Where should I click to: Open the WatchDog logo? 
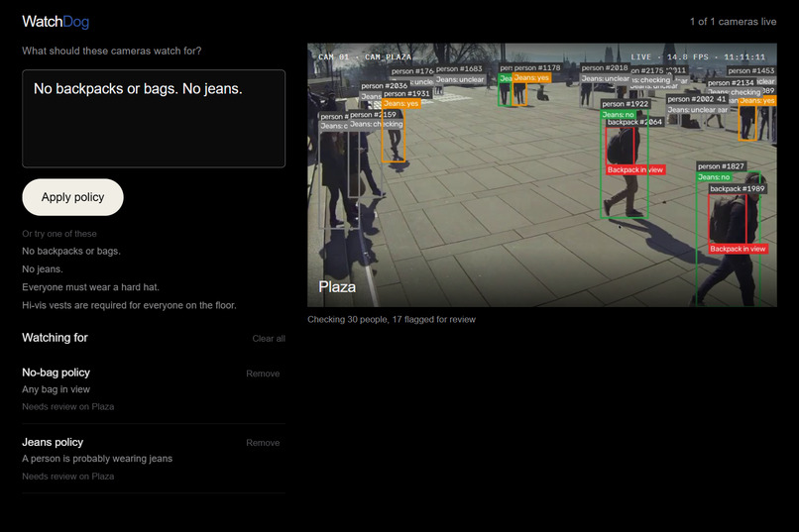tap(56, 22)
